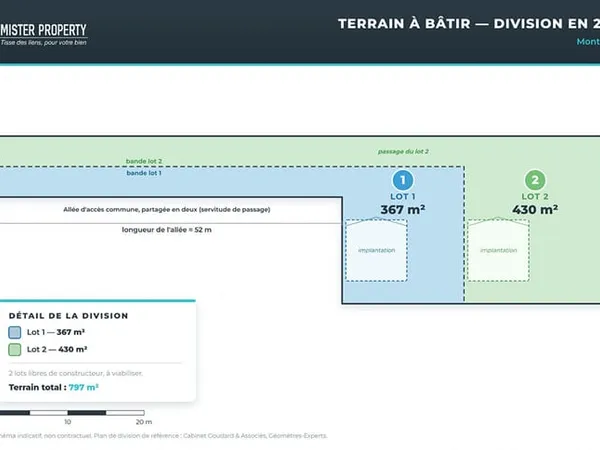Click the Lot 1 implantation footprint
Screen dimensions: 600x450
tap(376, 250)
